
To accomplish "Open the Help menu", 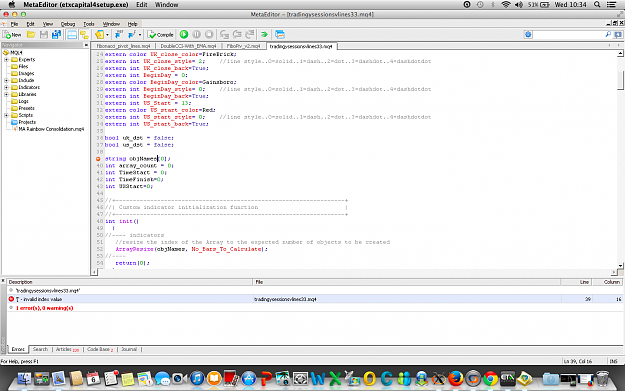I will point(132,24).
